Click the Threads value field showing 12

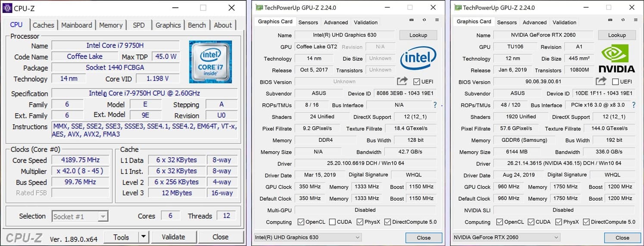[x=226, y=216]
